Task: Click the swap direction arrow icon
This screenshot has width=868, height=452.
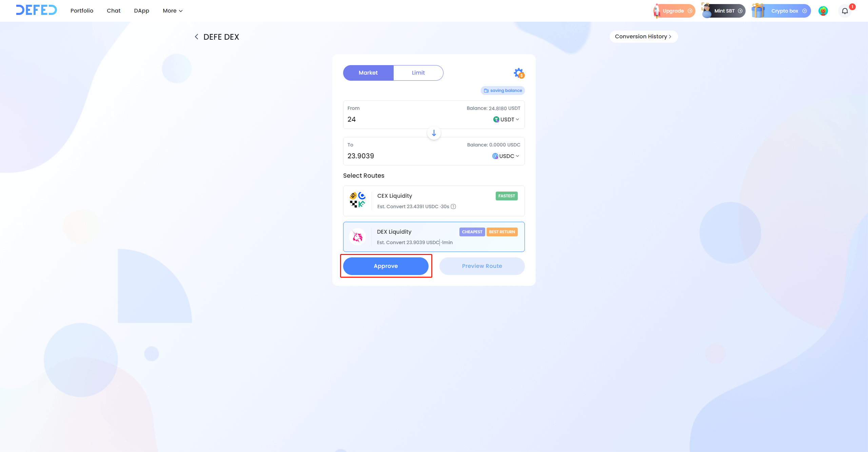Action: click(434, 133)
